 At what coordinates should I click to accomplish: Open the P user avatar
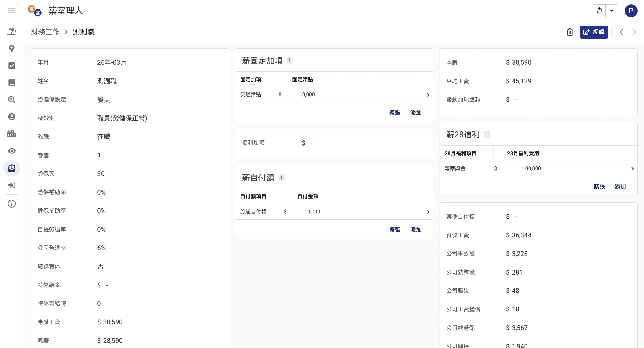631,11
